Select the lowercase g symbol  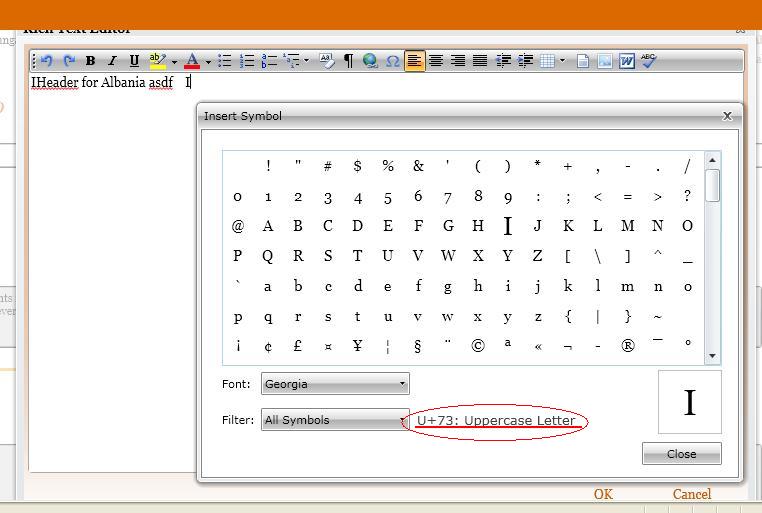[448, 287]
